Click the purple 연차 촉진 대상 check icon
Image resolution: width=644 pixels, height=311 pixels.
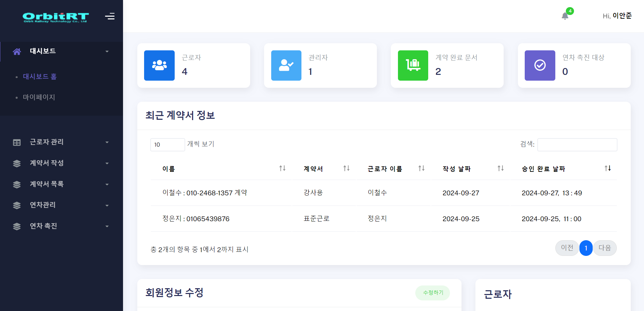(x=540, y=65)
